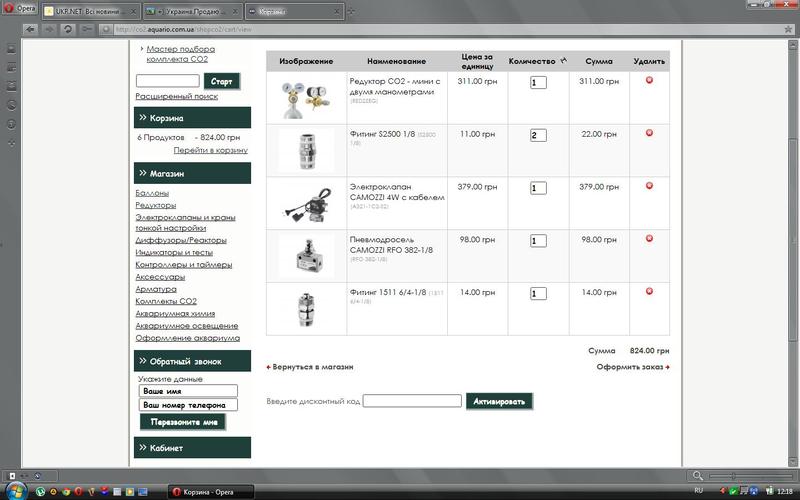Remove Редуктор CO2 from cart

click(649, 80)
